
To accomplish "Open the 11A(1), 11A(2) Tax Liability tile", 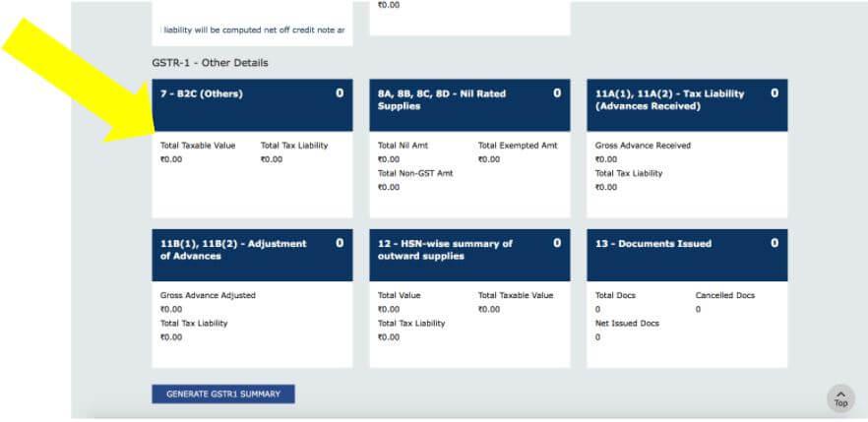I will pyautogui.click(x=687, y=105).
